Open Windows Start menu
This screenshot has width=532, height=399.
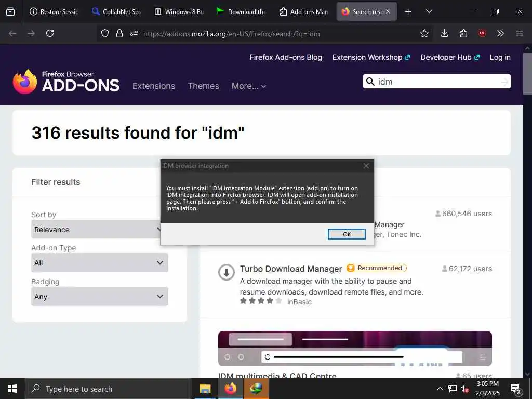[12, 389]
